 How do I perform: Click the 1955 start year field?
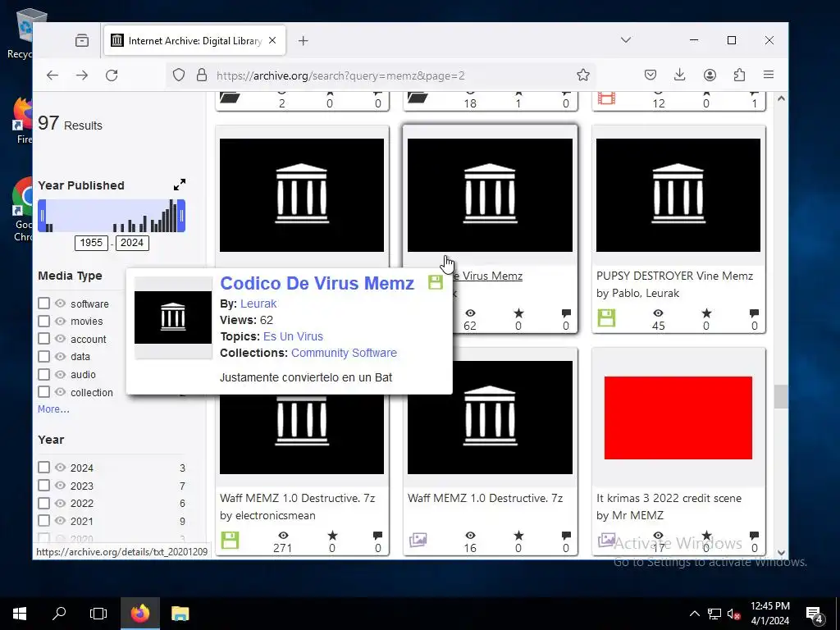[x=91, y=243]
